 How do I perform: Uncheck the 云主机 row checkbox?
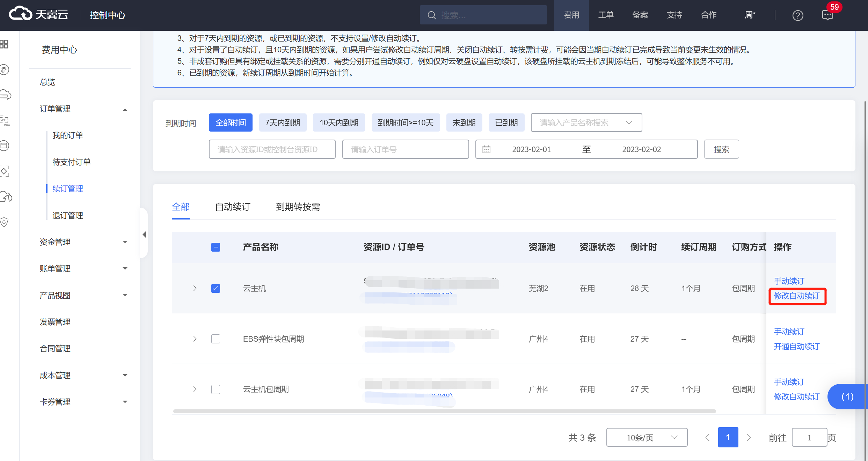pyautogui.click(x=216, y=288)
